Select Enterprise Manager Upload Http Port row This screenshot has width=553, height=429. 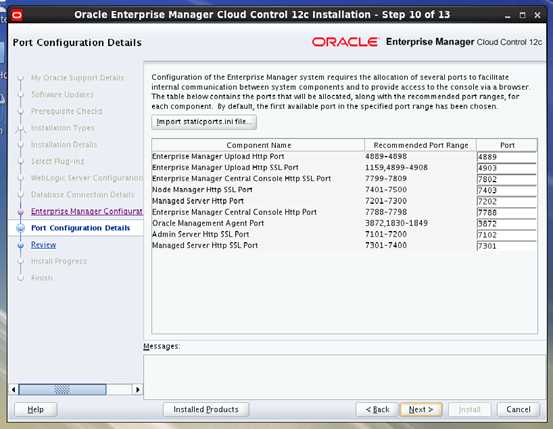coord(344,156)
